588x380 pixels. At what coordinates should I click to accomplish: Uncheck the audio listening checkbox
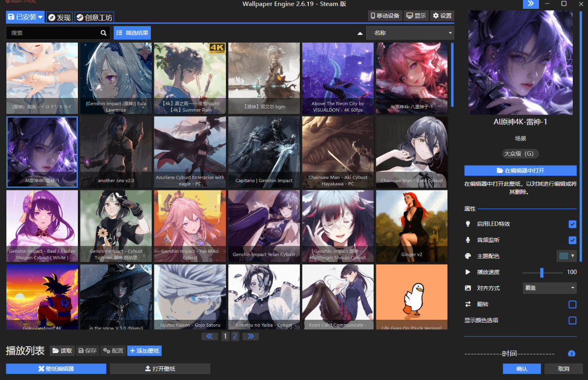tap(572, 240)
